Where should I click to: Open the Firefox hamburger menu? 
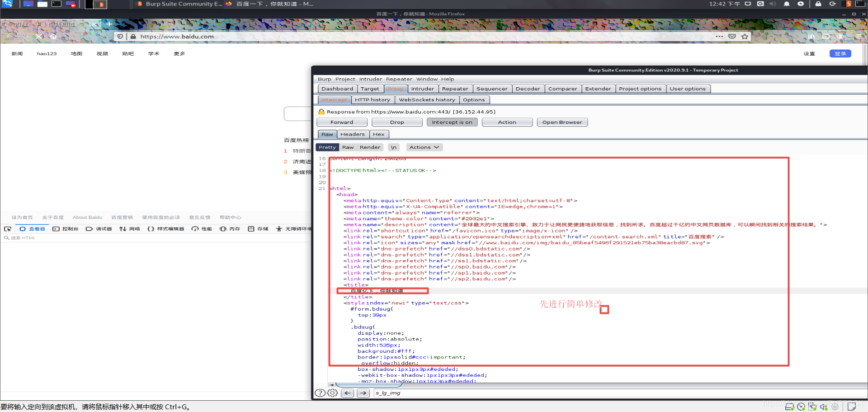coord(859,37)
